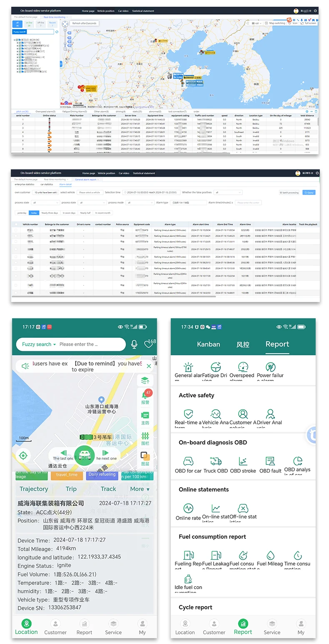The height and width of the screenshot is (644, 329).
Task: Click the refresh icon beside fuzzy search box
Action: (57, 32)
